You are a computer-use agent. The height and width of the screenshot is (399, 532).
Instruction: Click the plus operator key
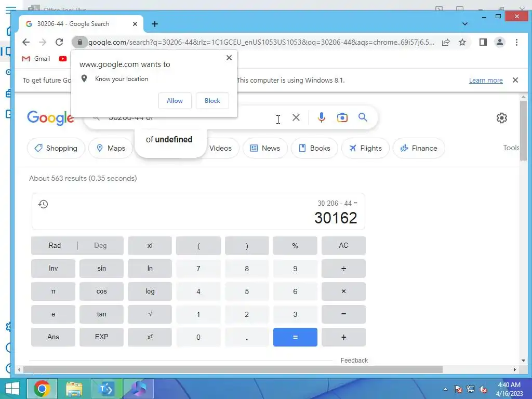click(344, 337)
